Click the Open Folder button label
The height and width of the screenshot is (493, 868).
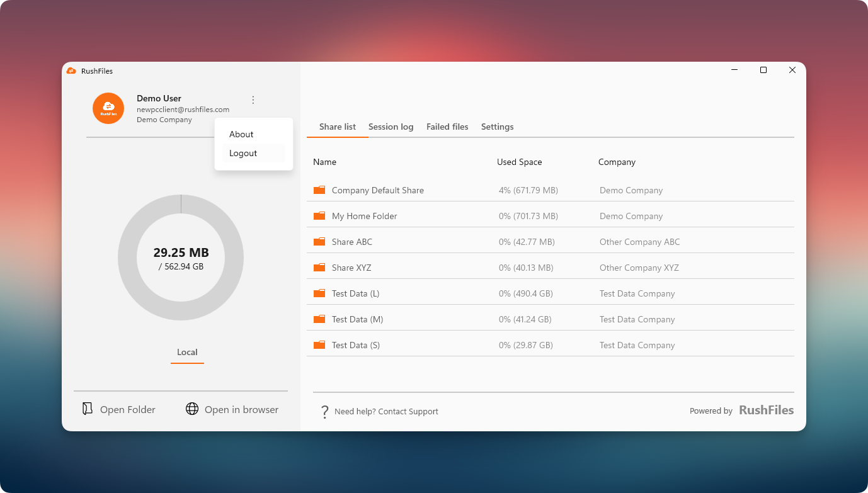coord(128,409)
